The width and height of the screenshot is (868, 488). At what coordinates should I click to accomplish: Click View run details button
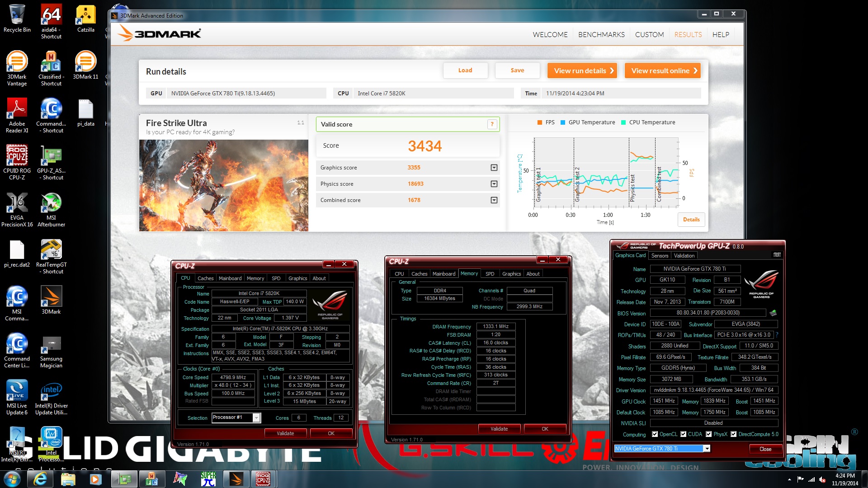pos(582,70)
